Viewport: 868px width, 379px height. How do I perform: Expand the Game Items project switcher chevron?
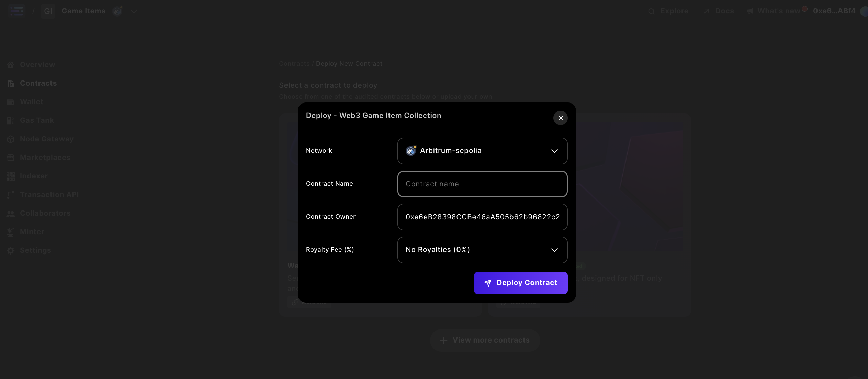134,11
